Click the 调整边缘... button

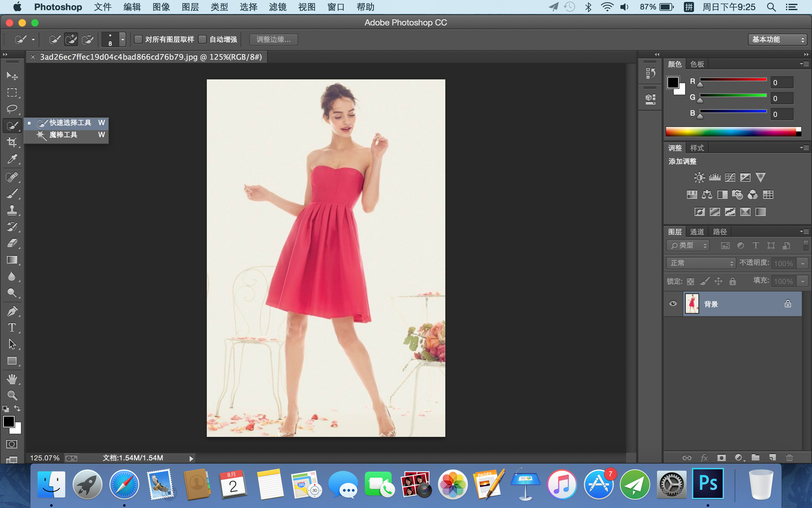click(x=273, y=39)
